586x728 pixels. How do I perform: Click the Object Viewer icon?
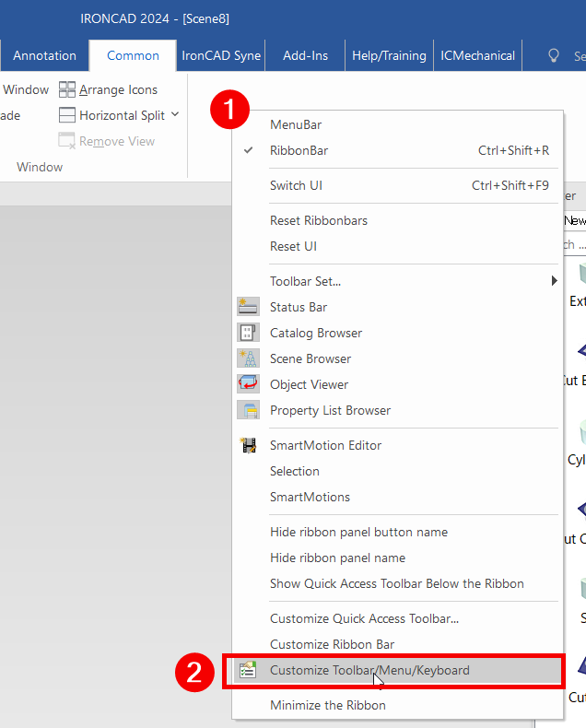coord(248,384)
